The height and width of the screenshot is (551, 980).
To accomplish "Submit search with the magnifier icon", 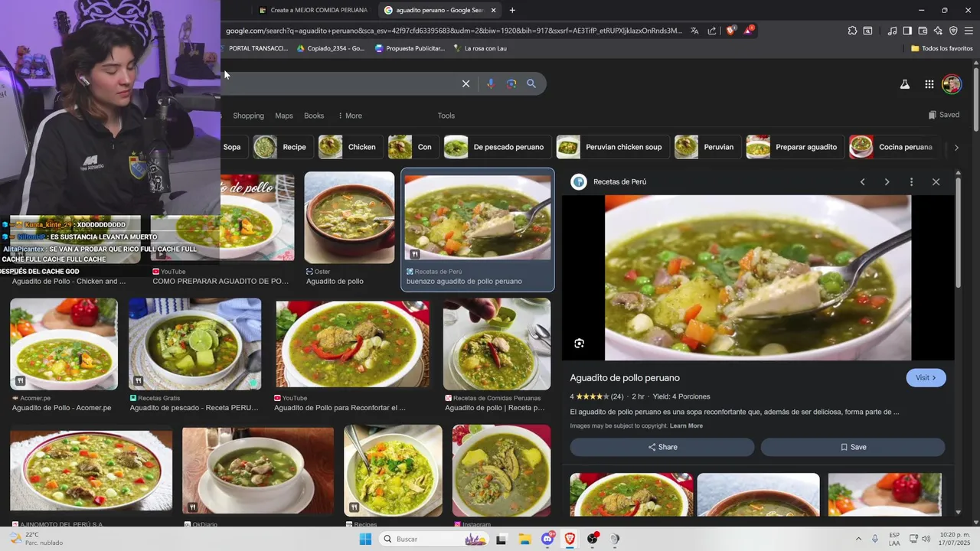I will (531, 83).
